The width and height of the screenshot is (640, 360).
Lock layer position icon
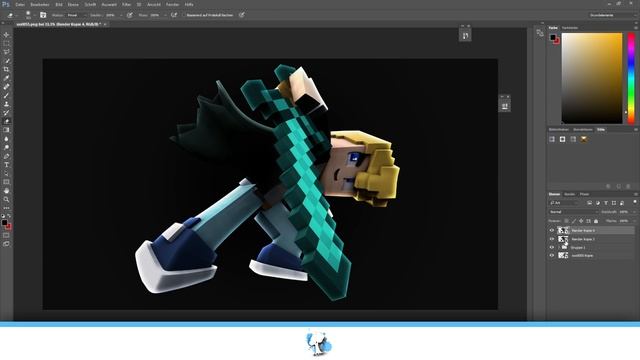click(x=581, y=221)
